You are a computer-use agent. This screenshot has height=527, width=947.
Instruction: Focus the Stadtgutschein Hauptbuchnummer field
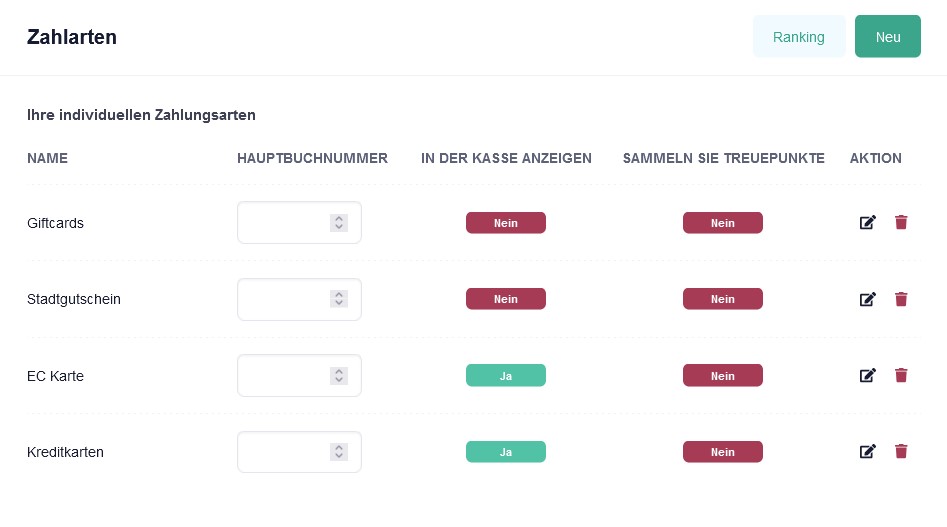(x=299, y=299)
